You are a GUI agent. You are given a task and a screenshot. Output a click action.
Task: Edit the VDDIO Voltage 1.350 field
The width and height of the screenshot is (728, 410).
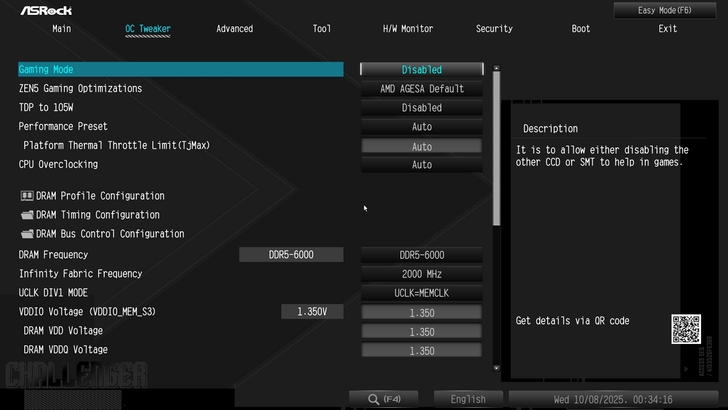[x=421, y=312]
